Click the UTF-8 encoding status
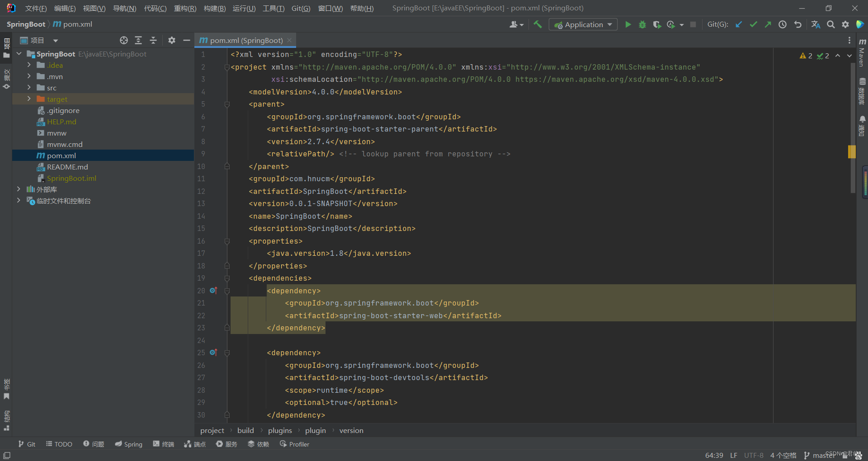The image size is (868, 461). click(754, 455)
